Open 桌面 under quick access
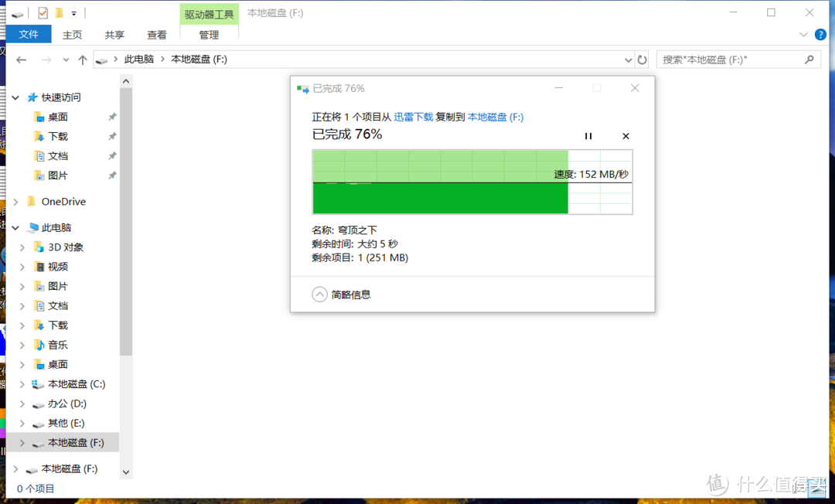The height and width of the screenshot is (504, 835). coord(57,117)
